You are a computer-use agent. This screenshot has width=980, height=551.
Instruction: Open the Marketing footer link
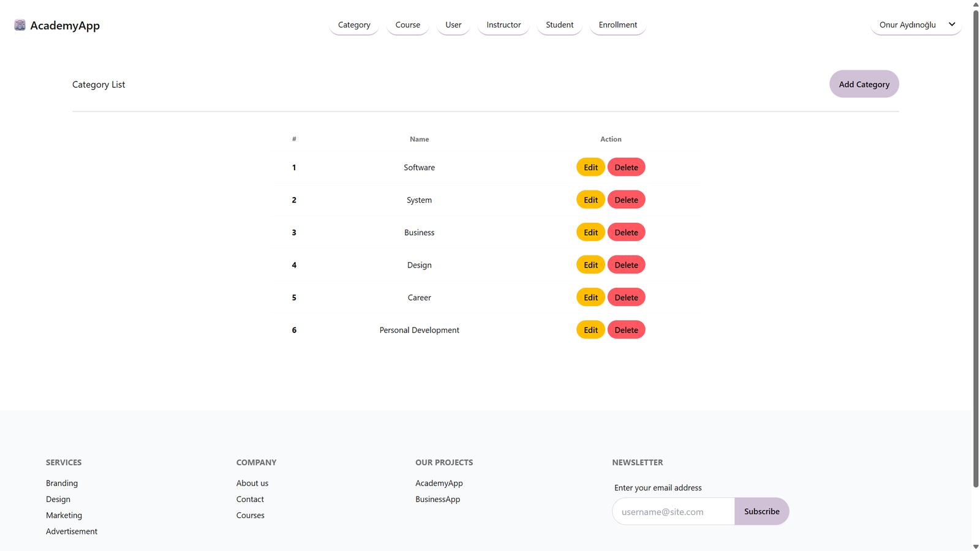pyautogui.click(x=64, y=515)
